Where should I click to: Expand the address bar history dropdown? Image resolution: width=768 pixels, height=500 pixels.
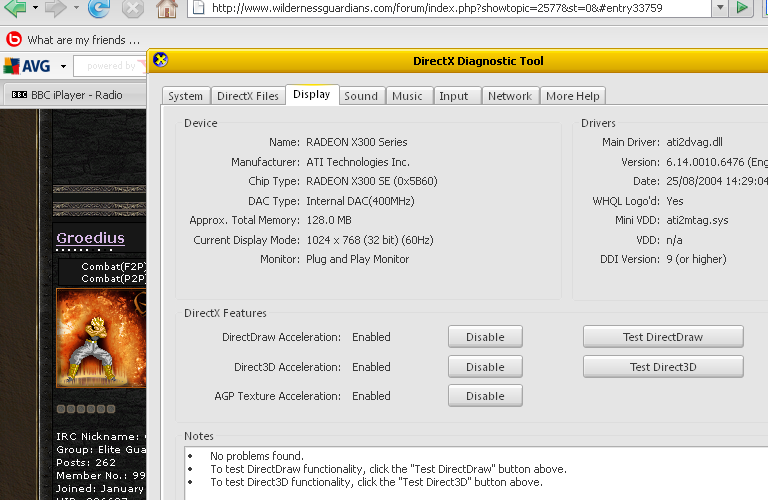pos(720,8)
